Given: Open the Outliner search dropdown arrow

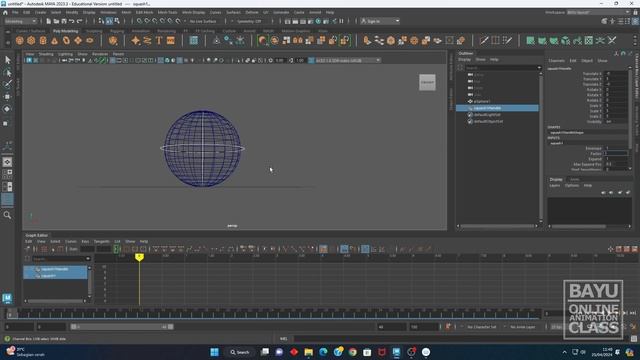Looking at the screenshot, I should click(x=539, y=68).
